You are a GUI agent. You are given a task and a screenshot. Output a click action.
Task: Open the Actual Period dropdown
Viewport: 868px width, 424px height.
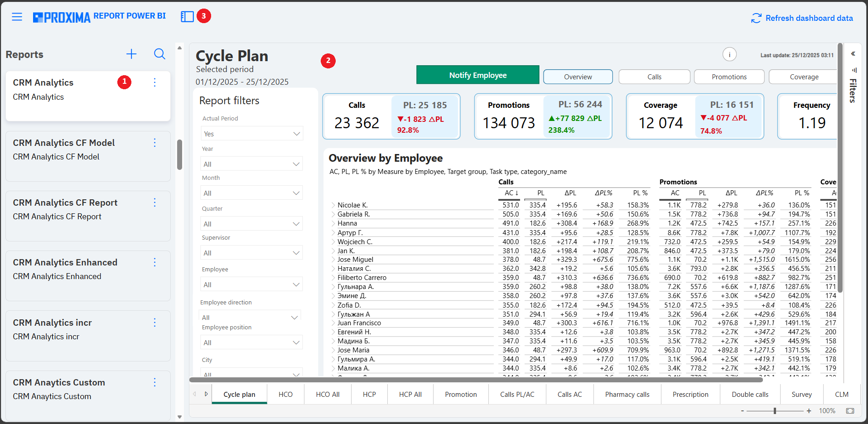[x=252, y=134]
